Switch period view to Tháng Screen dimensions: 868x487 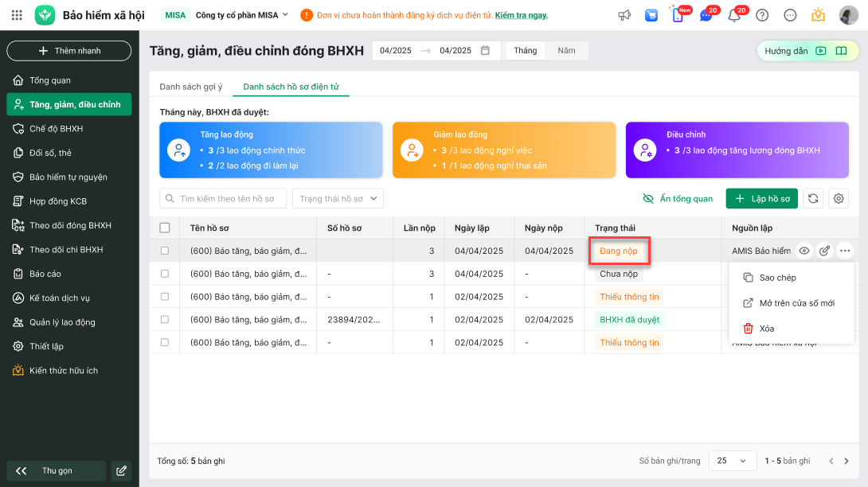[526, 50]
